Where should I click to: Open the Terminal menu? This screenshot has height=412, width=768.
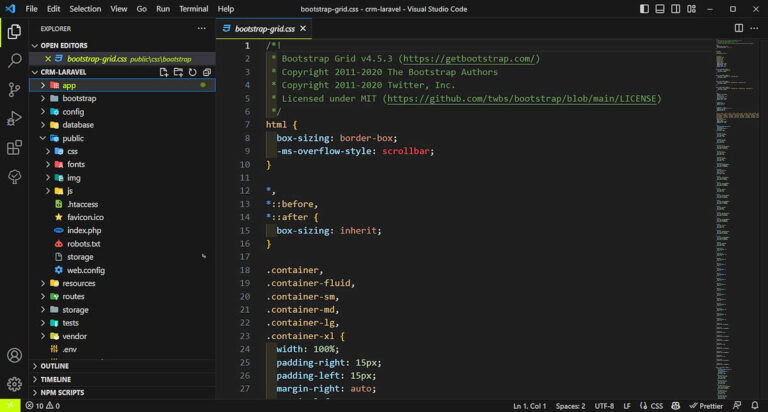point(193,9)
